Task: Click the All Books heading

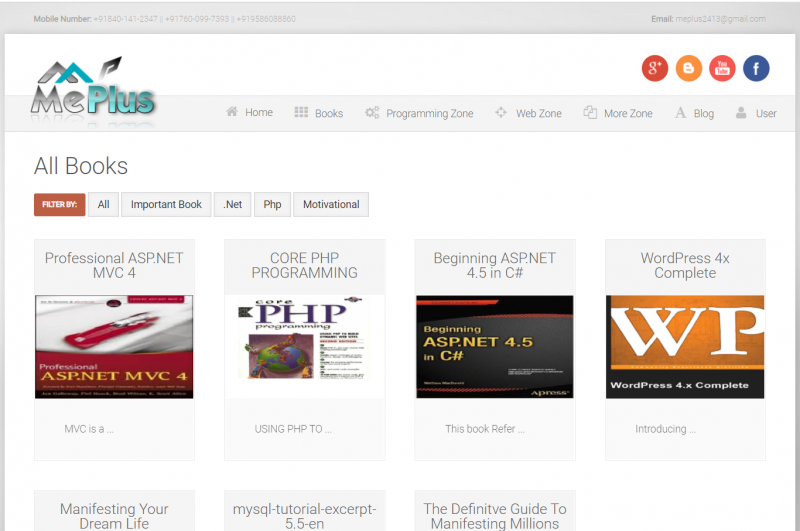Action: pyautogui.click(x=81, y=166)
